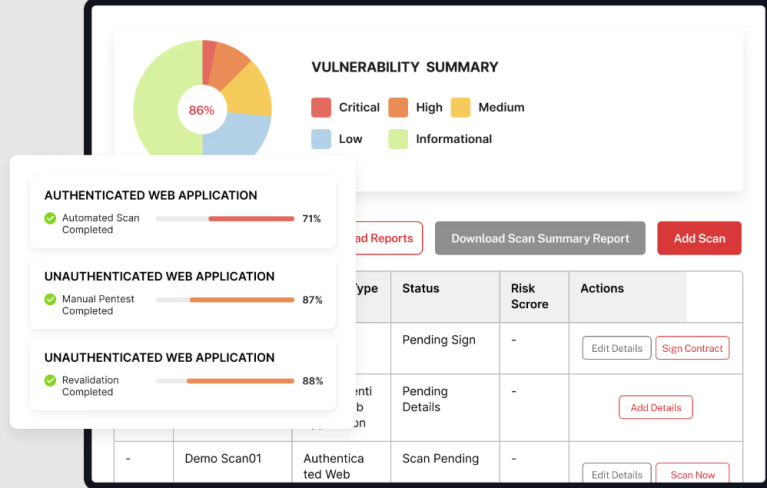The width and height of the screenshot is (767, 488).
Task: Click the 87% Manual Pentest progress bar
Action: coord(225,300)
